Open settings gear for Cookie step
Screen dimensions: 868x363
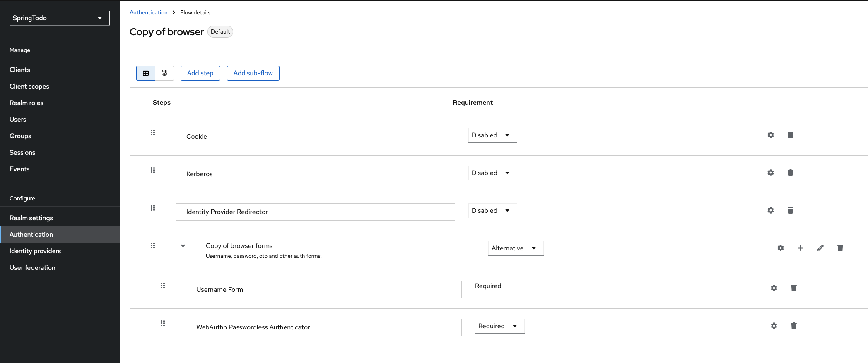click(771, 135)
